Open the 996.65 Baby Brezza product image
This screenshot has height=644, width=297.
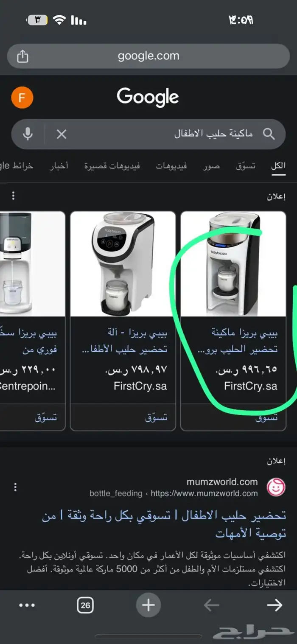click(233, 264)
